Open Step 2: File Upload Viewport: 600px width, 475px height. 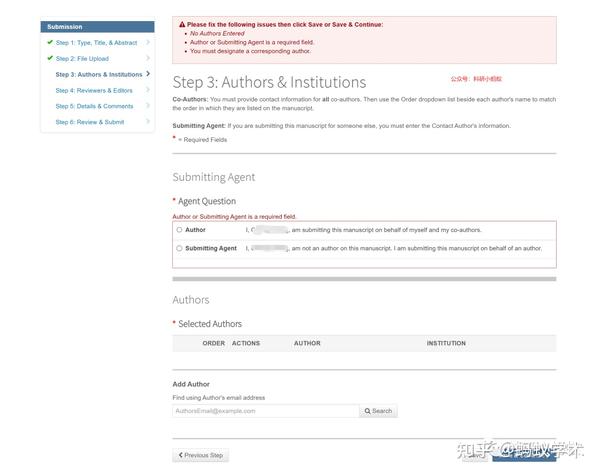click(x=82, y=59)
